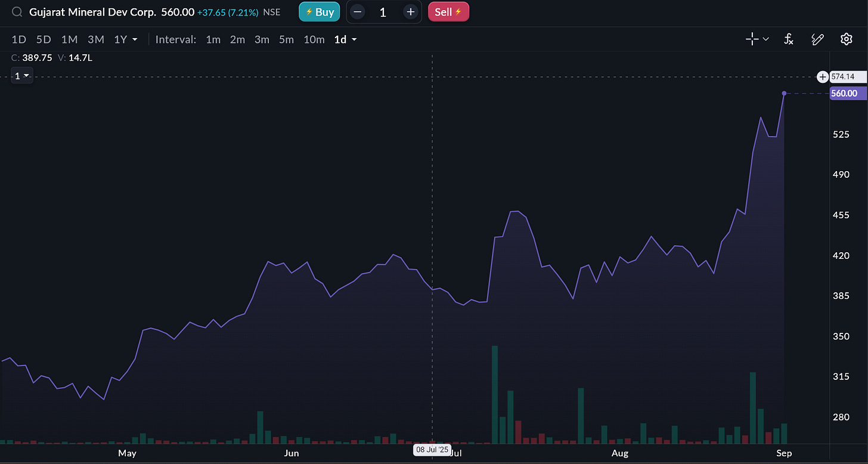This screenshot has width=868, height=464.
Task: Click the latest price point dot
Action: [x=784, y=93]
